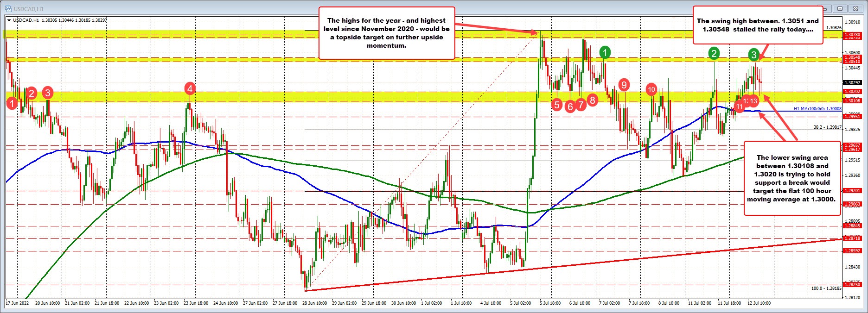Select the 38.2 Fibonacci level label
This screenshot has width=868, height=313.
point(827,127)
